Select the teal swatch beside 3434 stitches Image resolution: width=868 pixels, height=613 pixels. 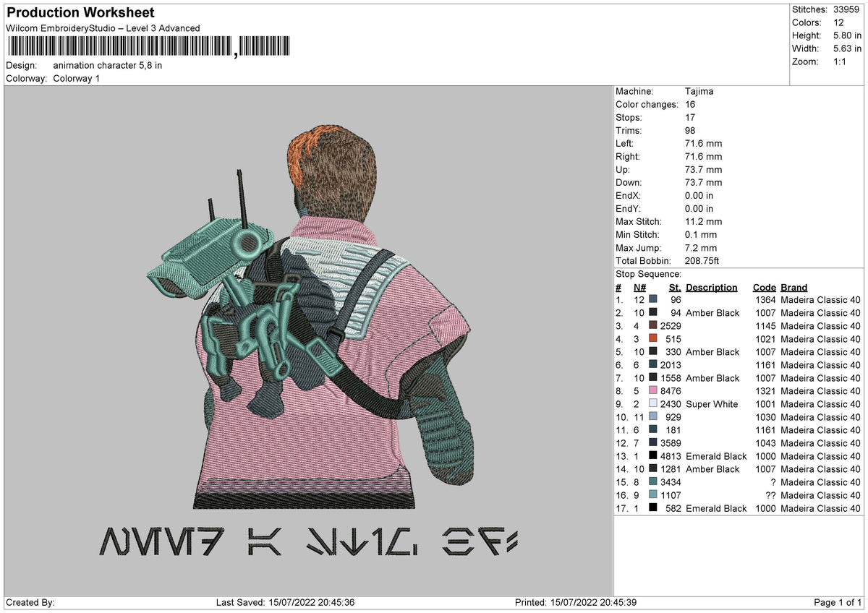click(x=653, y=481)
